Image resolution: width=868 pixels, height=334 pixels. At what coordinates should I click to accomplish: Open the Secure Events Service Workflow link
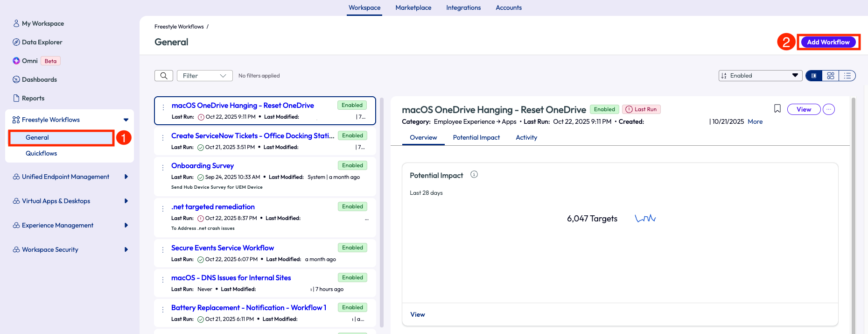pos(222,248)
